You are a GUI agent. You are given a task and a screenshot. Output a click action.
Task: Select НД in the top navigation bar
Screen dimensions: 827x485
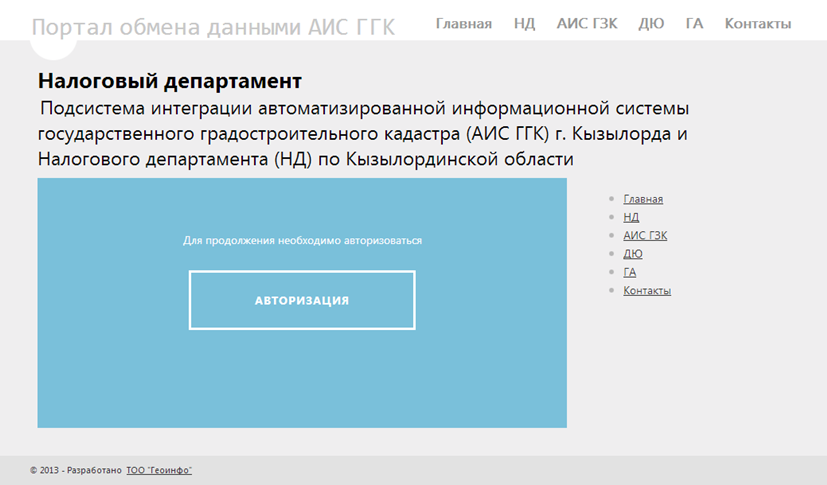tap(524, 23)
